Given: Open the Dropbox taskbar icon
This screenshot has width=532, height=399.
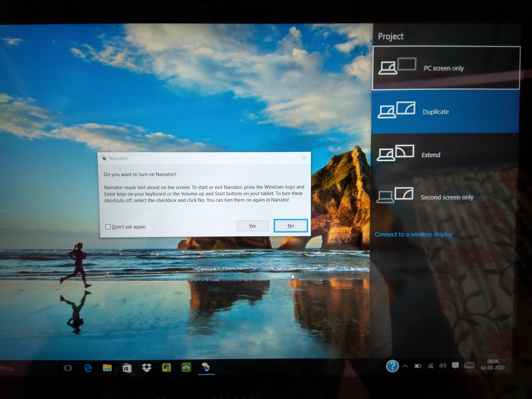Looking at the screenshot, I should coord(147,367).
